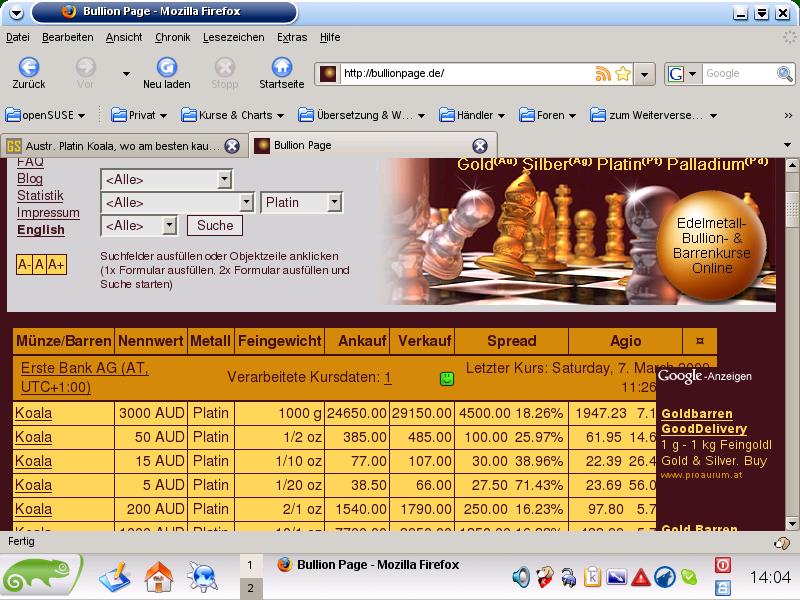800x600 pixels.
Task: Click the Google search field
Action: coord(738,74)
